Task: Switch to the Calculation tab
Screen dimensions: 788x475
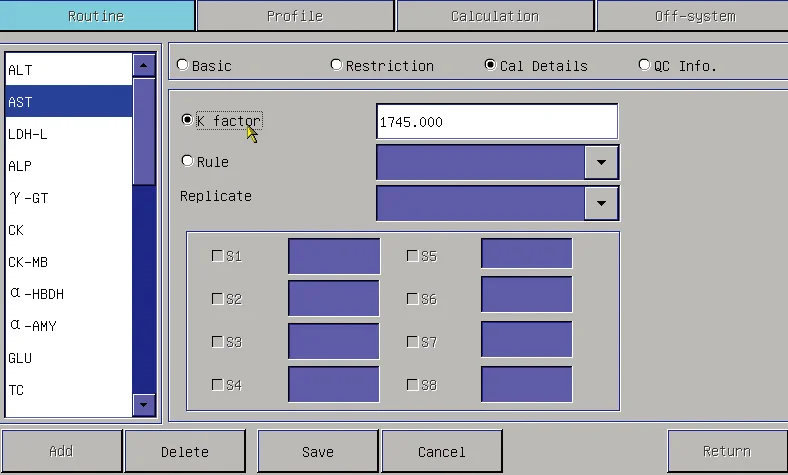Action: tap(495, 16)
